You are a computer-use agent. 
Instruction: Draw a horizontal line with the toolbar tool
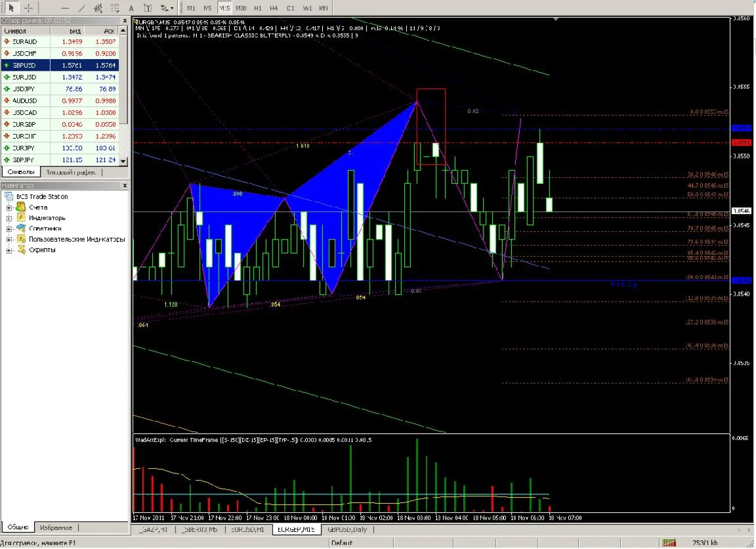(x=65, y=8)
